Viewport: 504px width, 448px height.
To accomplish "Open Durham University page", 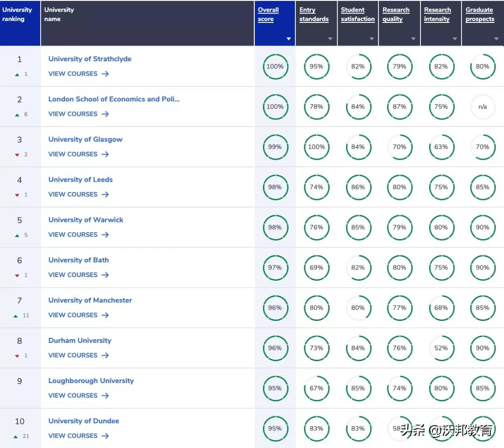I will 80,341.
